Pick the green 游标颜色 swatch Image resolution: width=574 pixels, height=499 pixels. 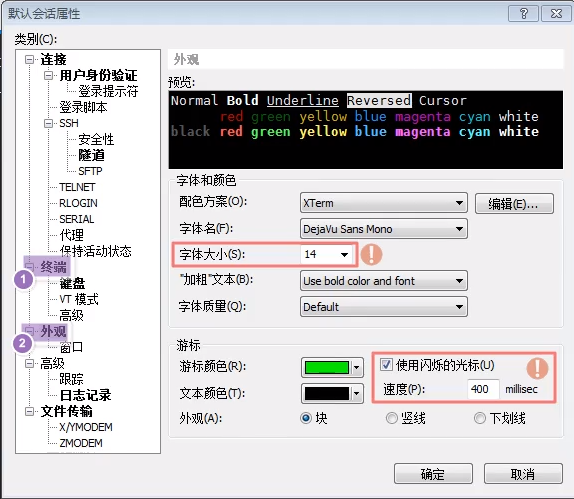click(327, 367)
